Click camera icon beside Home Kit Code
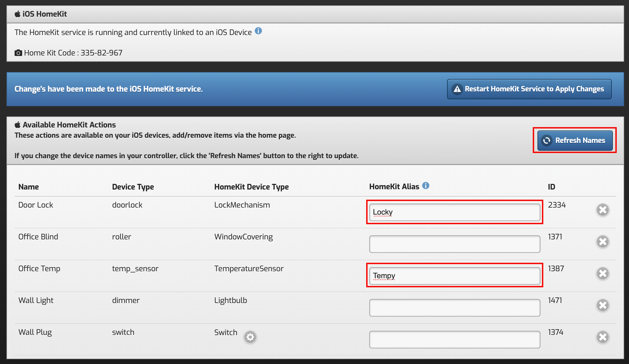This screenshot has height=364, width=629. 18,53
